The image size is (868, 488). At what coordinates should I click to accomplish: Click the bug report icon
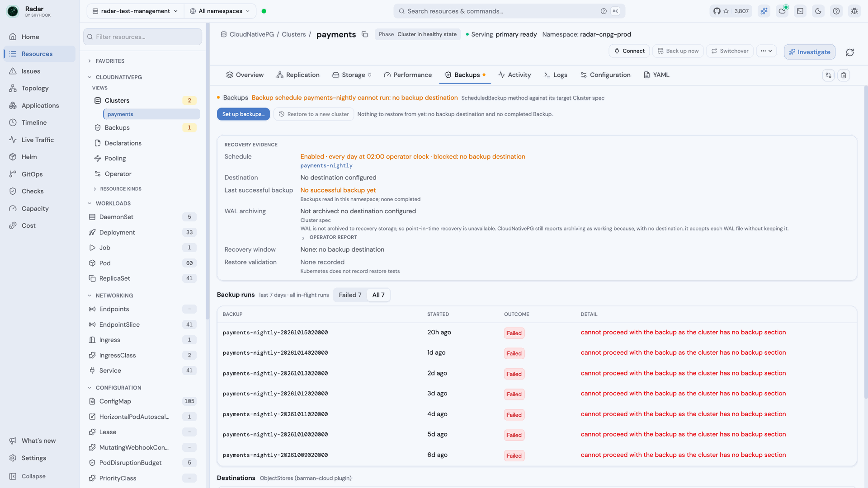tap(854, 11)
